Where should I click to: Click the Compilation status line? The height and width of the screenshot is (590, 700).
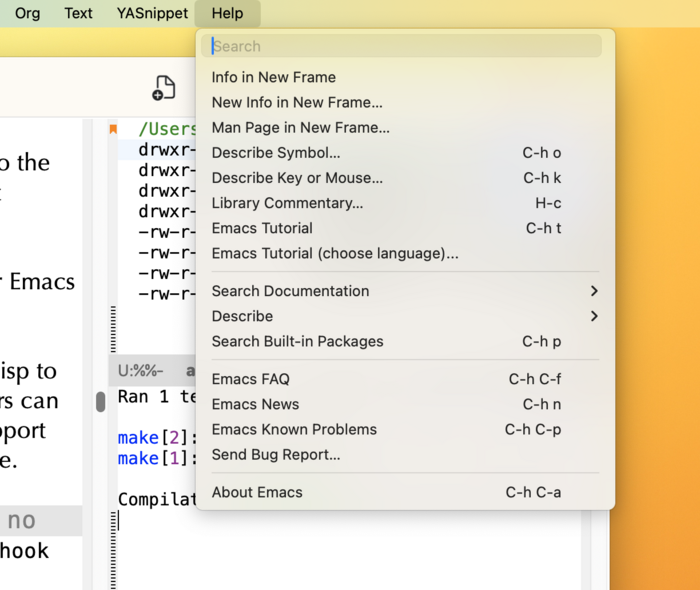pyautogui.click(x=157, y=499)
